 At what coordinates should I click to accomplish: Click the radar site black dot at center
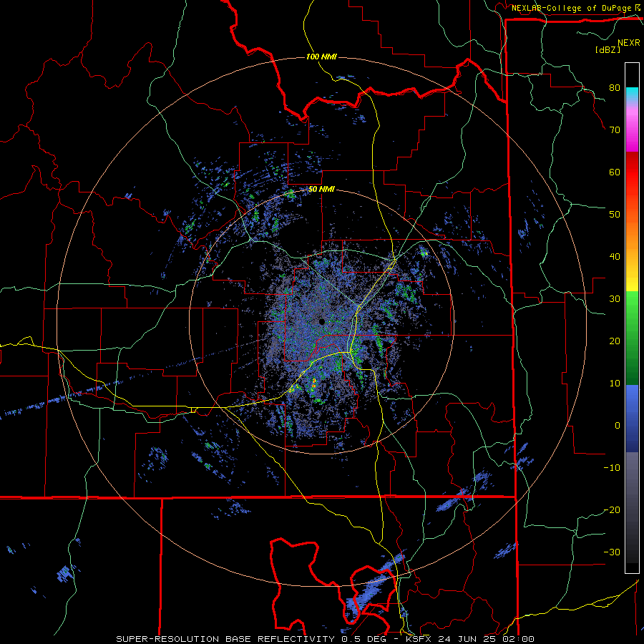[322, 321]
